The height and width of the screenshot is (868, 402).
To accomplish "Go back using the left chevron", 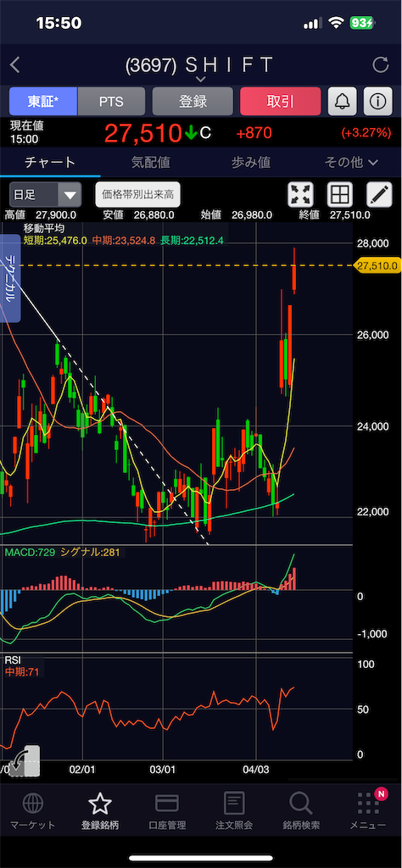I will 15,64.
